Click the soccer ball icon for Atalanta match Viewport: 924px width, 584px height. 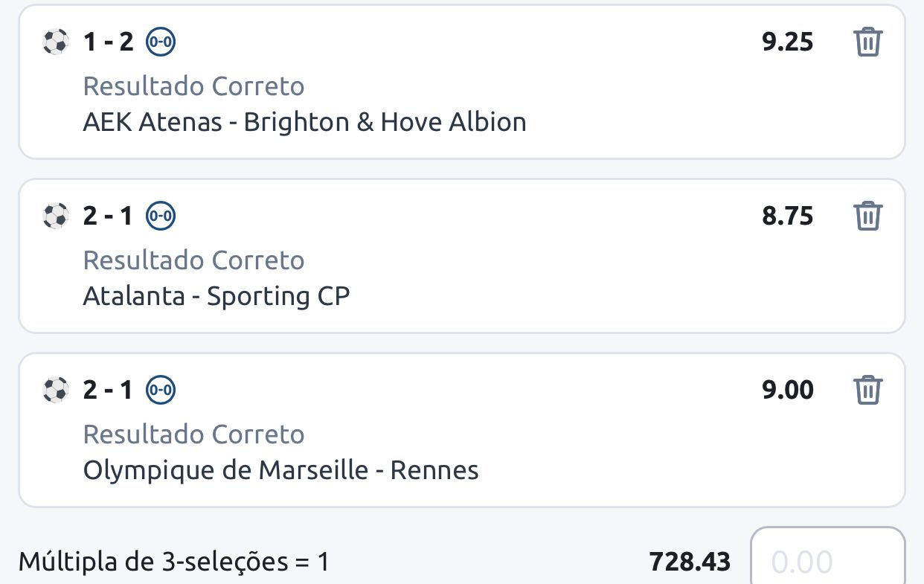(56, 216)
